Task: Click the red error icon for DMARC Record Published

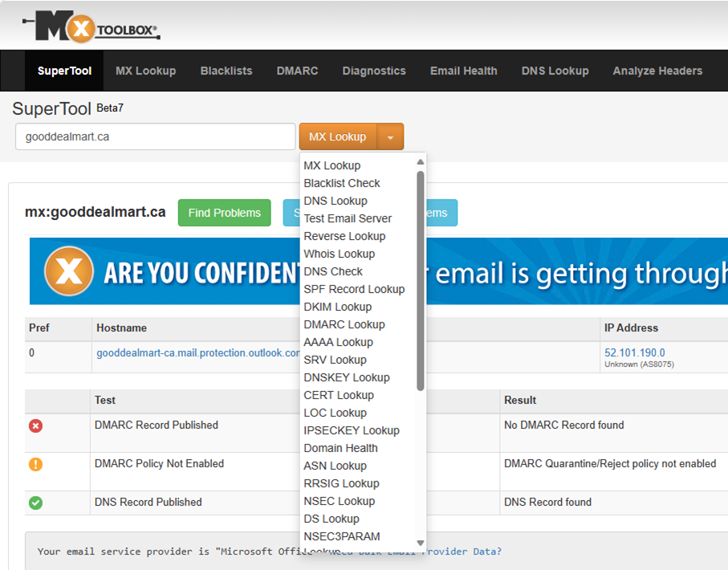Action: (36, 425)
